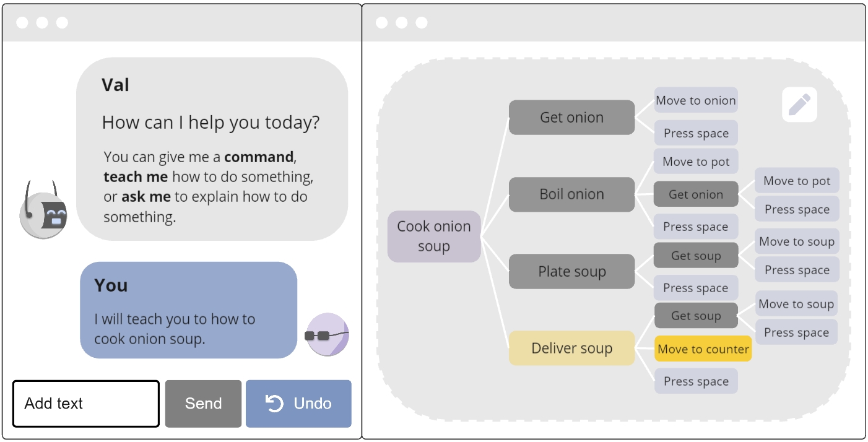Click the first window dot in the chat title bar
This screenshot has width=868, height=442.
tap(22, 23)
